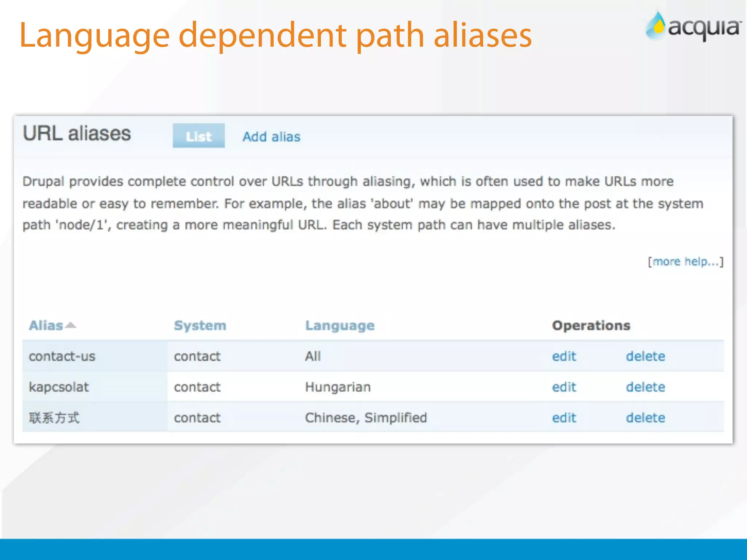Screen dimensions: 747x560
Task: Click the Hungarian language cell
Action: click(338, 387)
